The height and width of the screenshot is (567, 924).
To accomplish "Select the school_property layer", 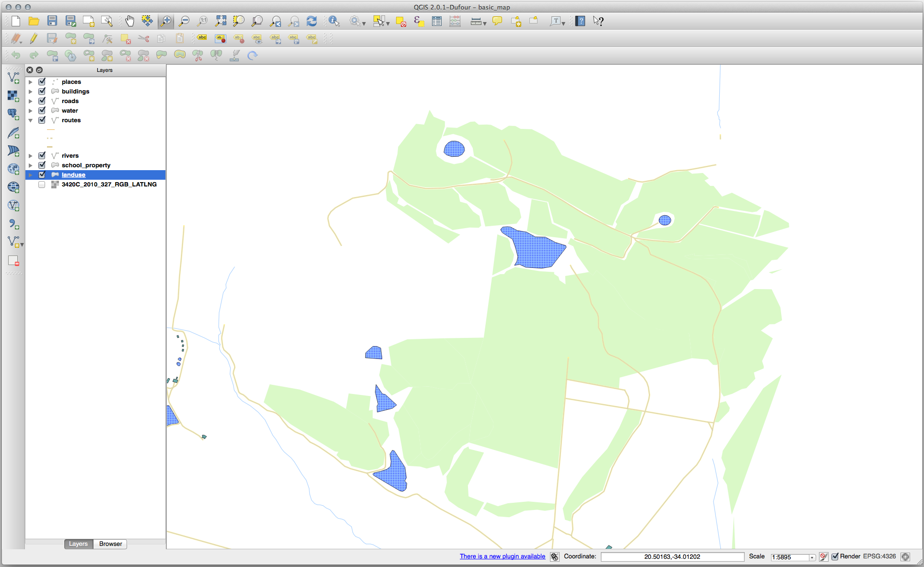I will point(86,165).
